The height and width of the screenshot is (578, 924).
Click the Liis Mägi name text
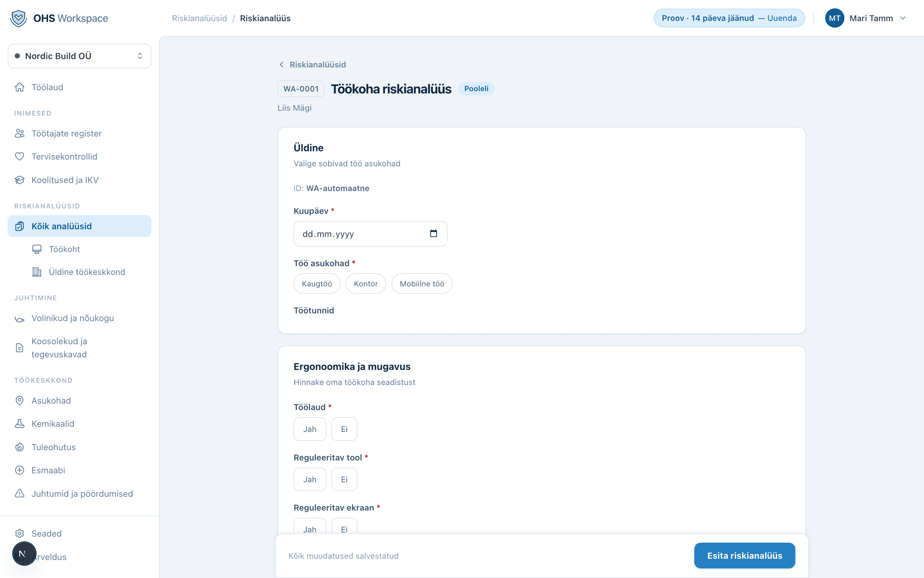pyautogui.click(x=295, y=108)
